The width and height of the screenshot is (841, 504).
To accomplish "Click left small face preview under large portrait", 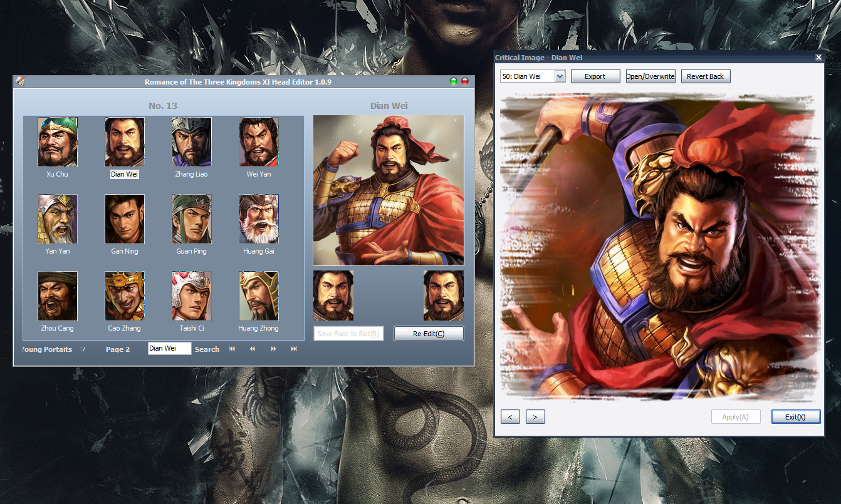I will [x=333, y=296].
